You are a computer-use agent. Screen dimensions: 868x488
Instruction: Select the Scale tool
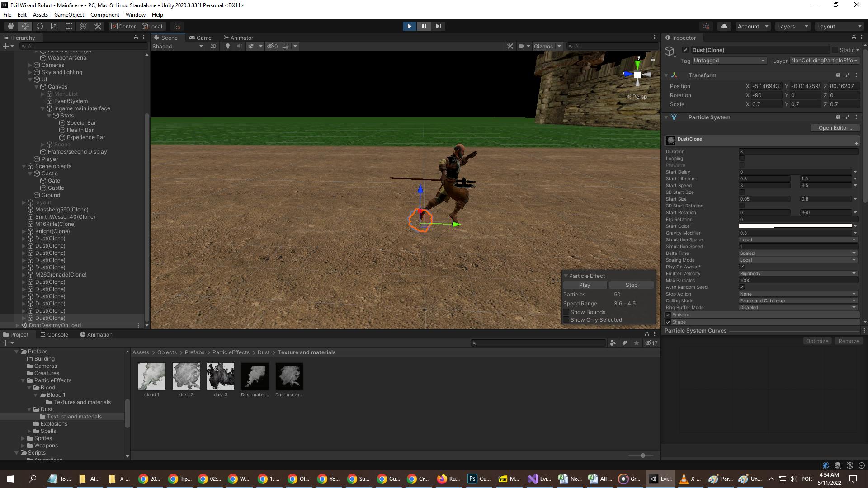(x=54, y=26)
